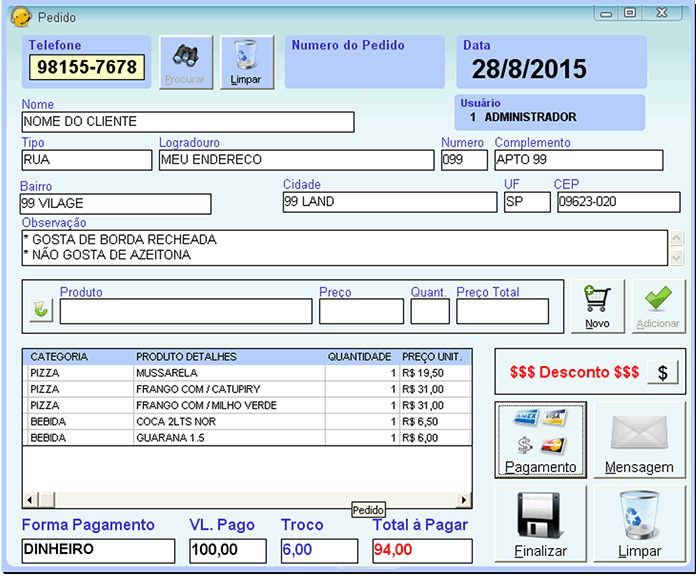Click the Forma Pagamento field DINHEIRO
700x578 pixels.
tap(98, 551)
